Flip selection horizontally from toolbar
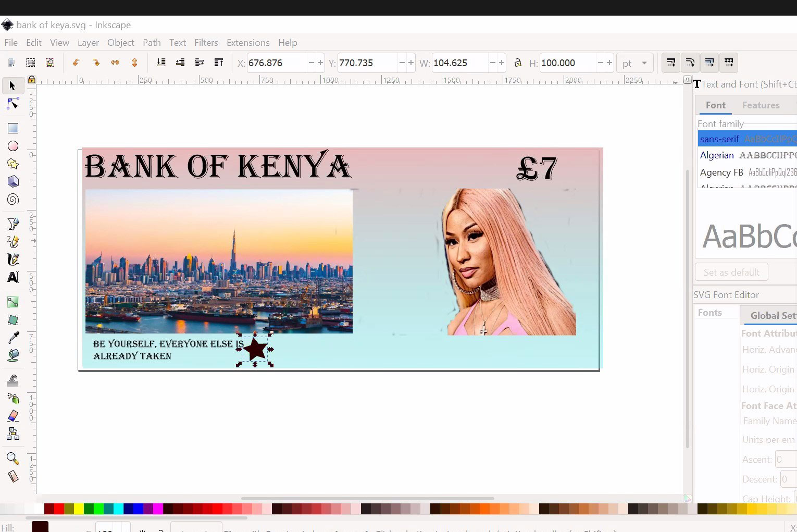Image resolution: width=797 pixels, height=532 pixels. pos(115,63)
